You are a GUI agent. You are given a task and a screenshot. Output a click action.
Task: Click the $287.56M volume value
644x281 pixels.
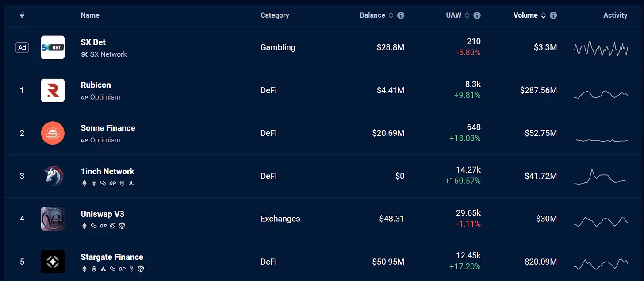point(538,90)
